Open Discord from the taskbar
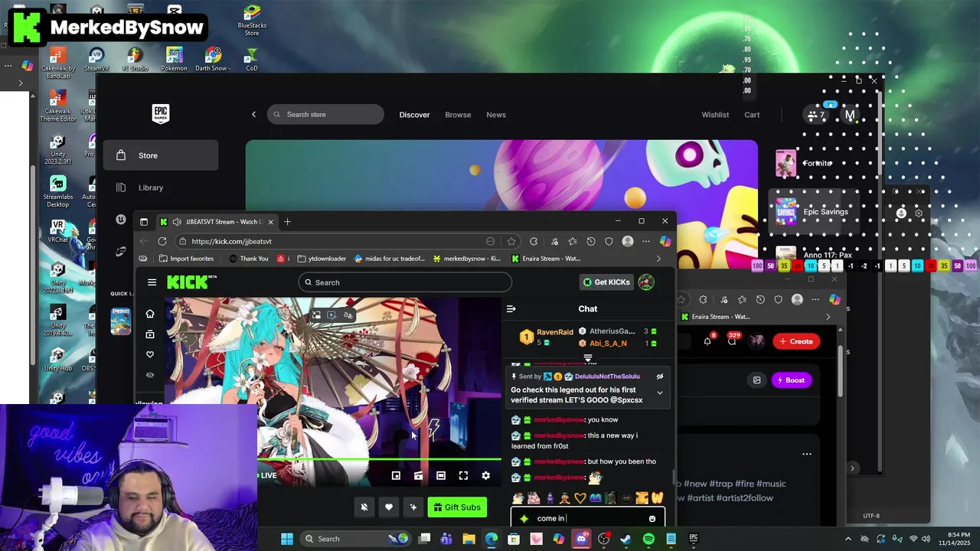Screen dimensions: 980x551 pyautogui.click(x=580, y=539)
